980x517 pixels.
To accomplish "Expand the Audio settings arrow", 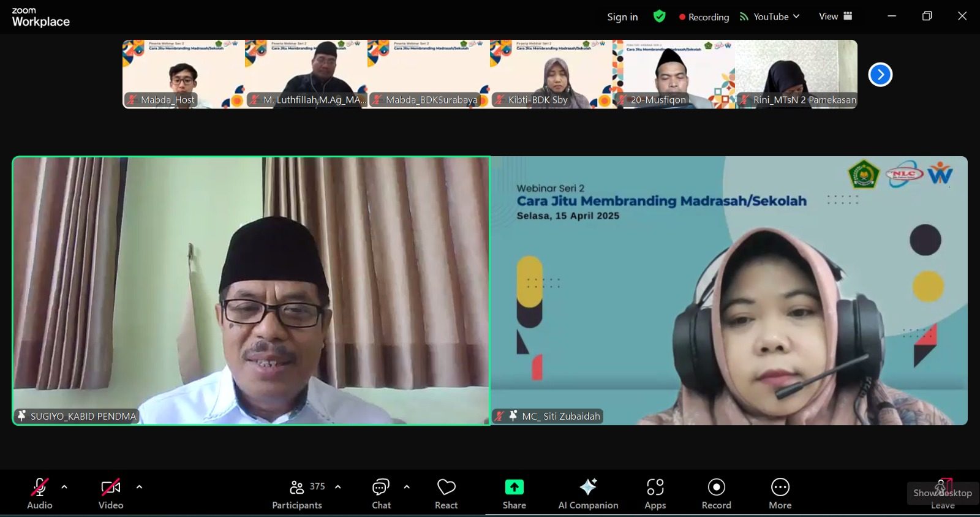I will [x=64, y=487].
